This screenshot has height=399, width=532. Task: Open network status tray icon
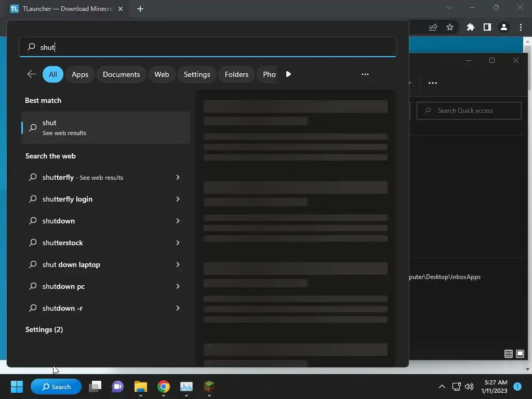[456, 387]
